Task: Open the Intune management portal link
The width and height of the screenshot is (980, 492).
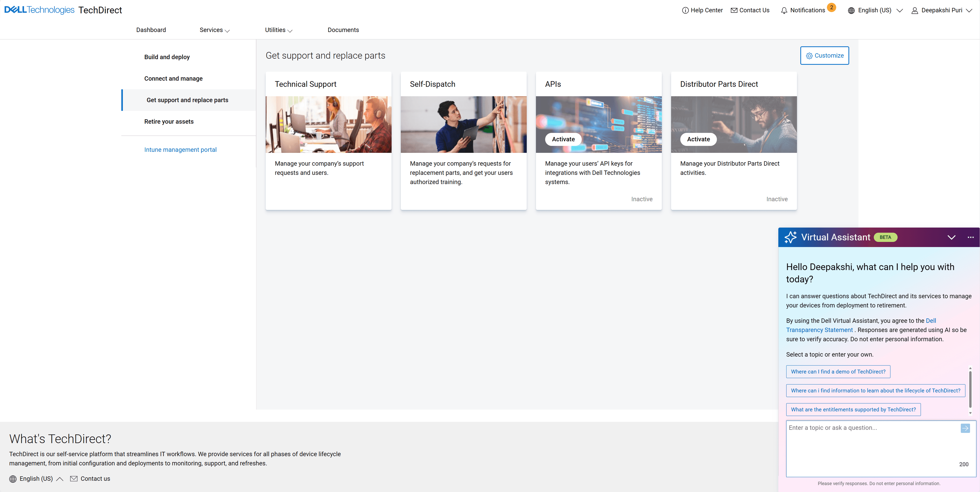Action: 180,149
